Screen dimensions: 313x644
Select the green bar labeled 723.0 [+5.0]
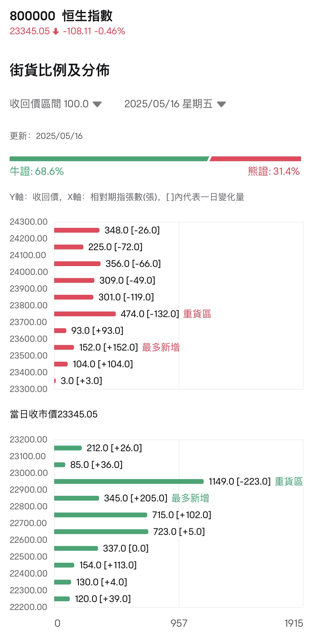(101, 532)
